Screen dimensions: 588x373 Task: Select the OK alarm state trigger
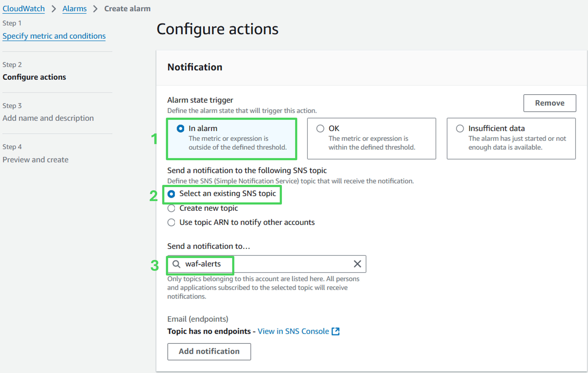pyautogui.click(x=320, y=129)
